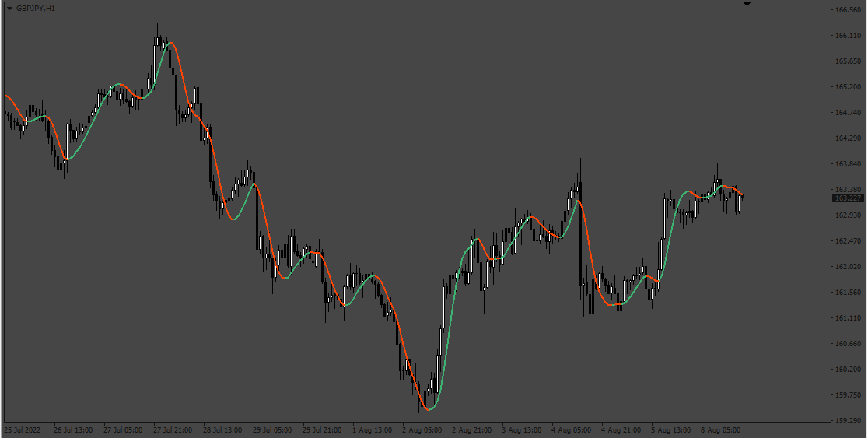The image size is (868, 438).
Task: Click the 164.290 price scale label
Action: coord(848,138)
